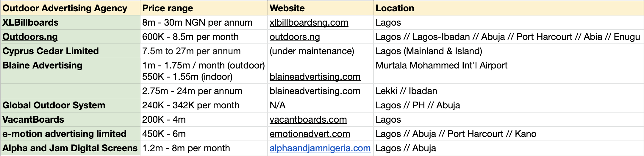This screenshot has width=644, height=156.
Task: Select the XLBillboards cell
Action: click(70, 23)
